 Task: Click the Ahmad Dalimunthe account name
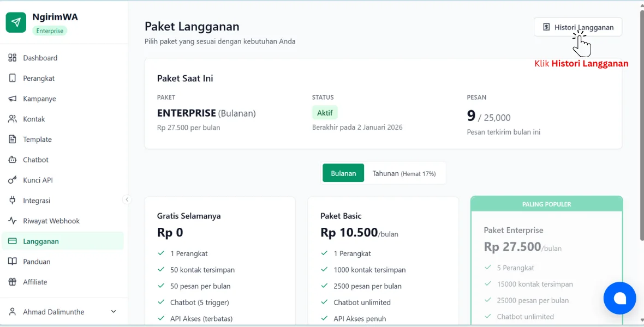point(54,312)
